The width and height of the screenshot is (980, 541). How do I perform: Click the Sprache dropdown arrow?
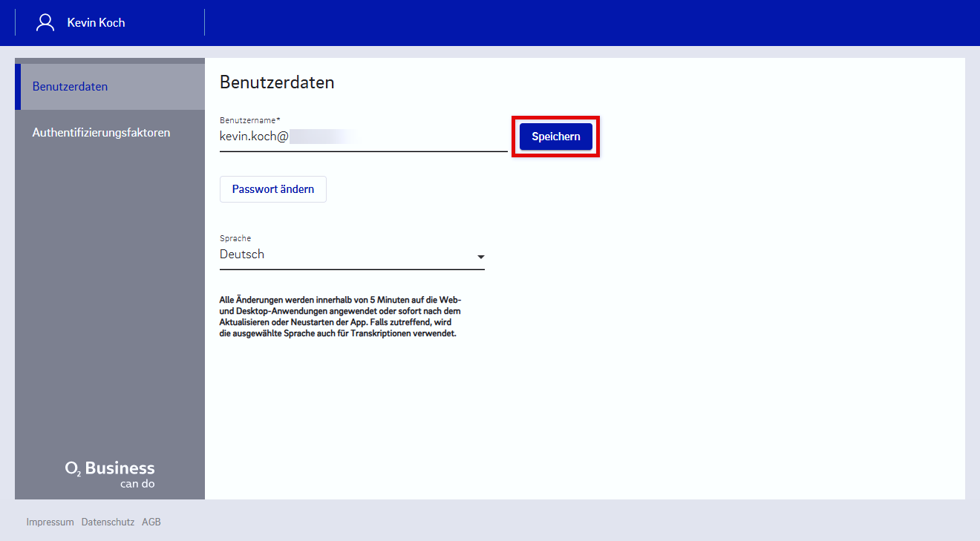480,257
